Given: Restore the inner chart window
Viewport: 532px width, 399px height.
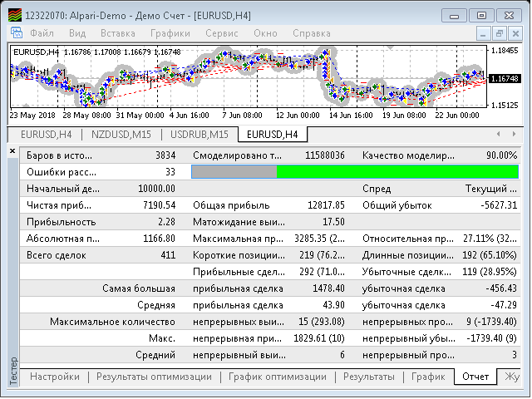Looking at the screenshot, I should coord(499,33).
